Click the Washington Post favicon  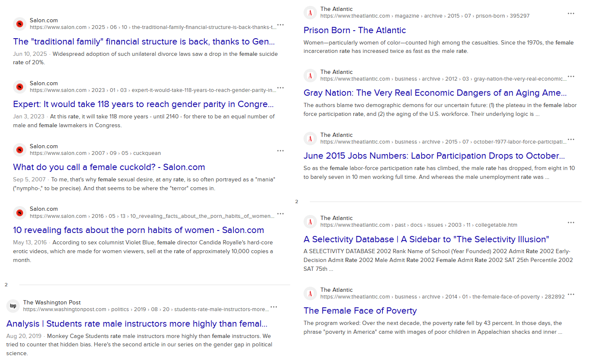[13, 306]
